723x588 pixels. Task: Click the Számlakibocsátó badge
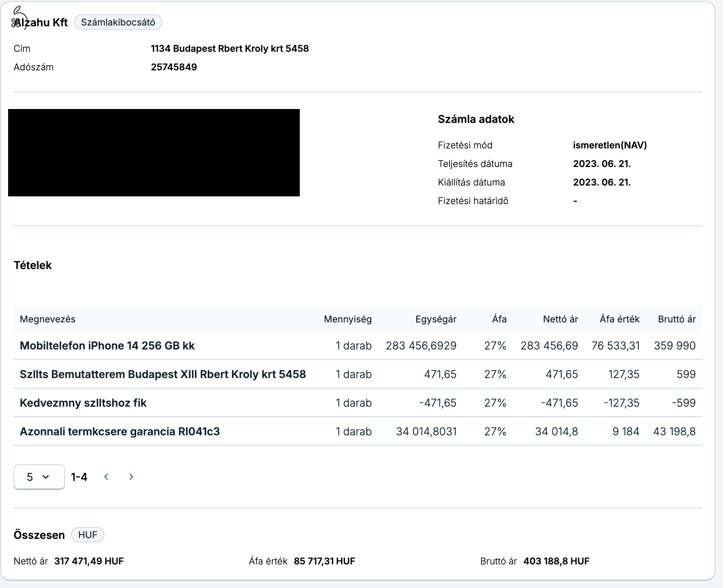[x=118, y=22]
